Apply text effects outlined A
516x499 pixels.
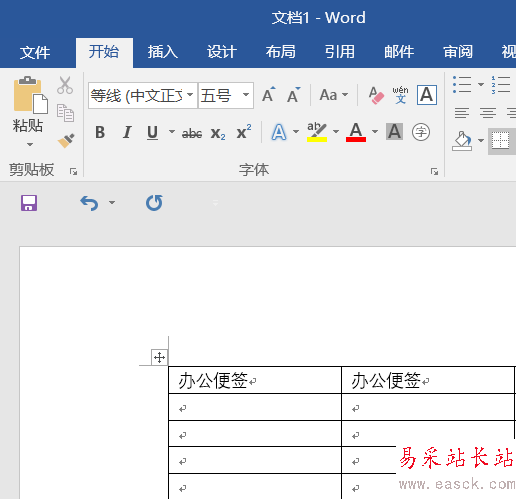tap(279, 132)
